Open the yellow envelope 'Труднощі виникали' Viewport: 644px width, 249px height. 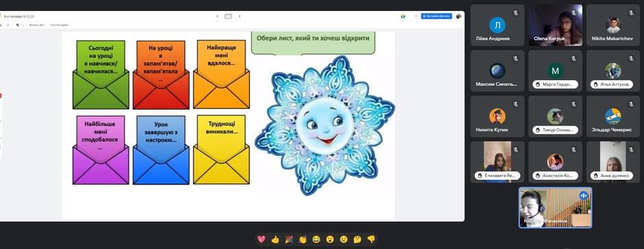[x=221, y=150]
